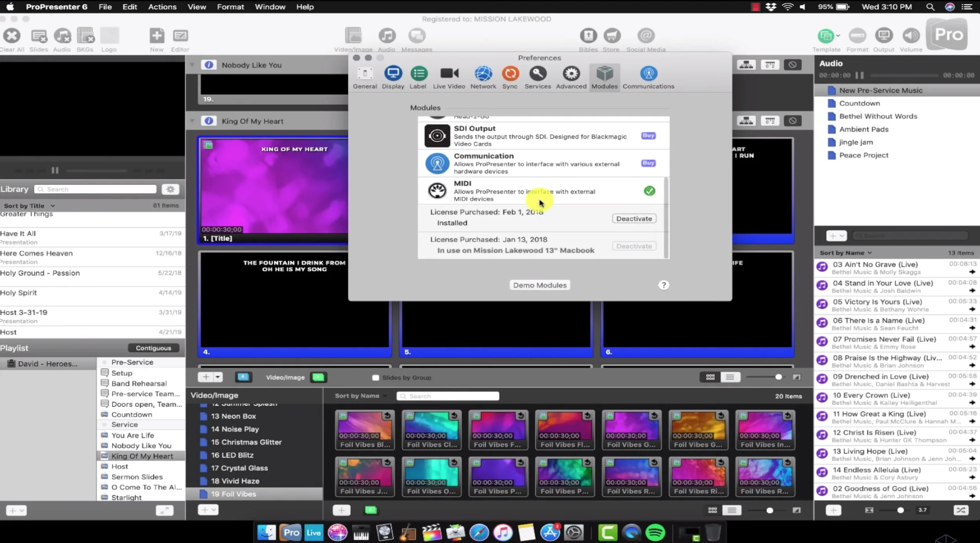Screen dimensions: 980x543
Task: Open the Template dropdown icon
Action: click(828, 36)
